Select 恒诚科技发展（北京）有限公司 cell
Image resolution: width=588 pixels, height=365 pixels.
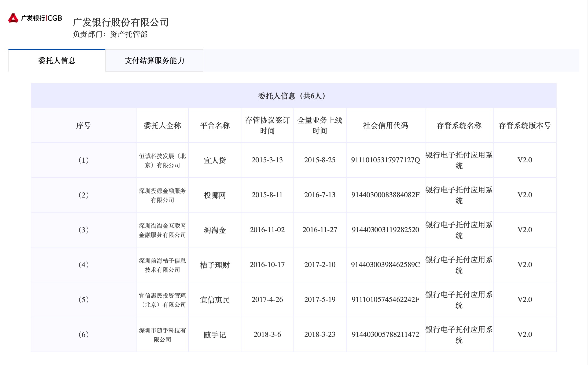tap(162, 160)
